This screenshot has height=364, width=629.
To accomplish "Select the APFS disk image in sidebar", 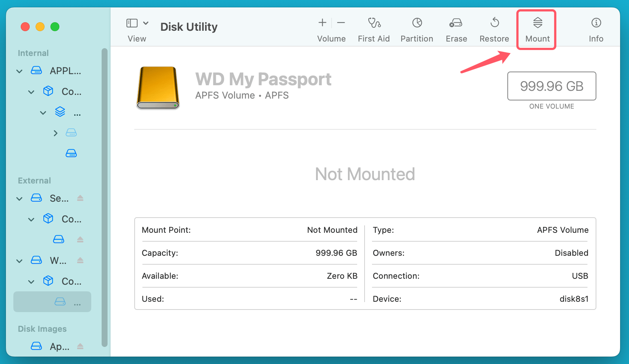I will tap(59, 346).
